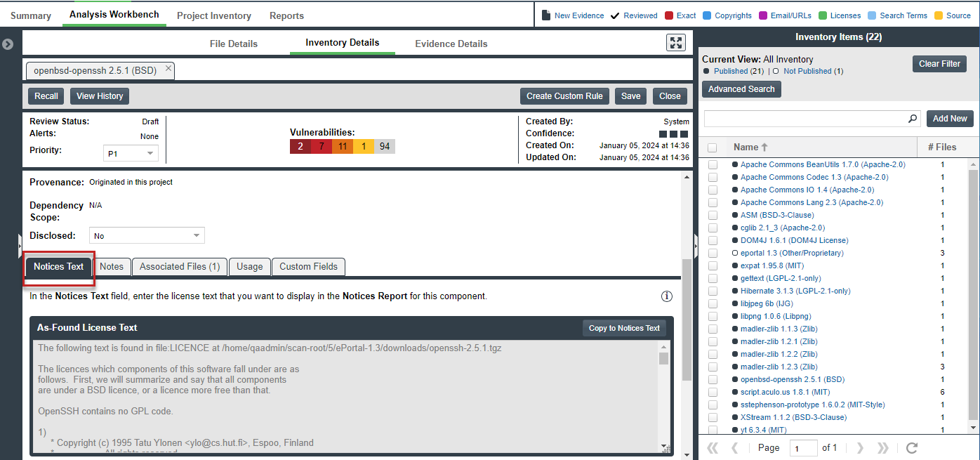Go to next inventory page arrow
The height and width of the screenshot is (460, 980).
click(860, 447)
